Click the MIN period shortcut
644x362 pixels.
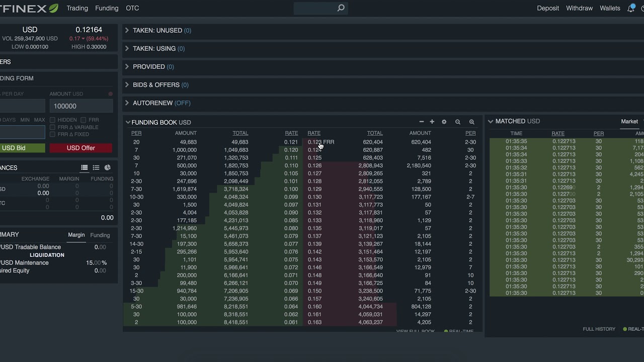click(25, 120)
